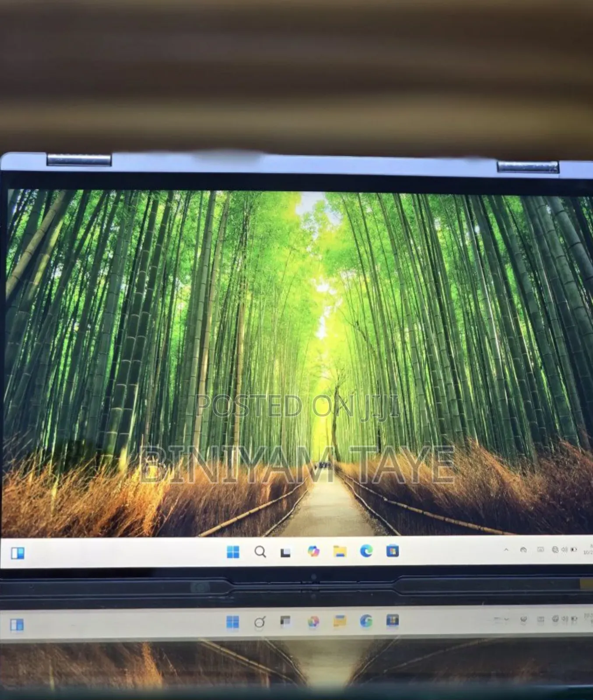Open volume speaker icon in tray

point(564,549)
